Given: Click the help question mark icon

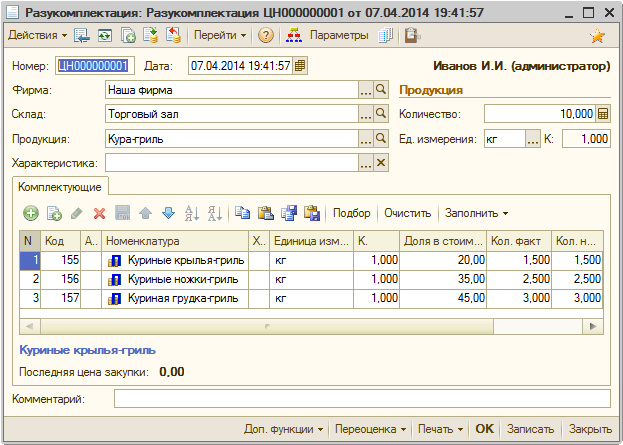Looking at the screenshot, I should tap(265, 35).
